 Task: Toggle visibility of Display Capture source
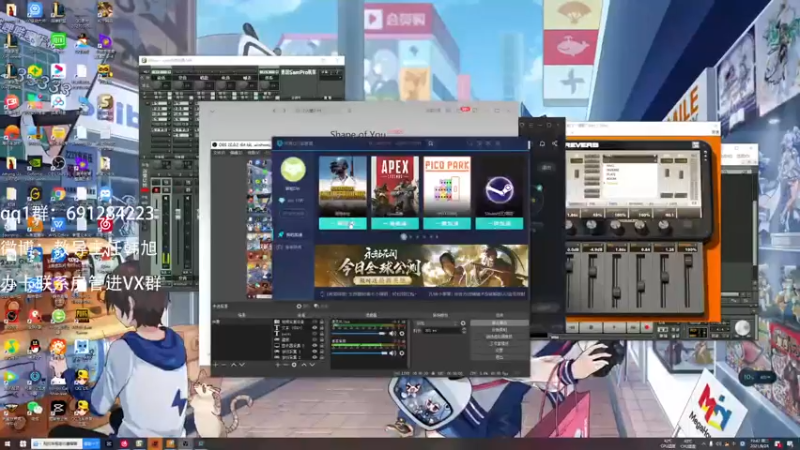(315, 345)
